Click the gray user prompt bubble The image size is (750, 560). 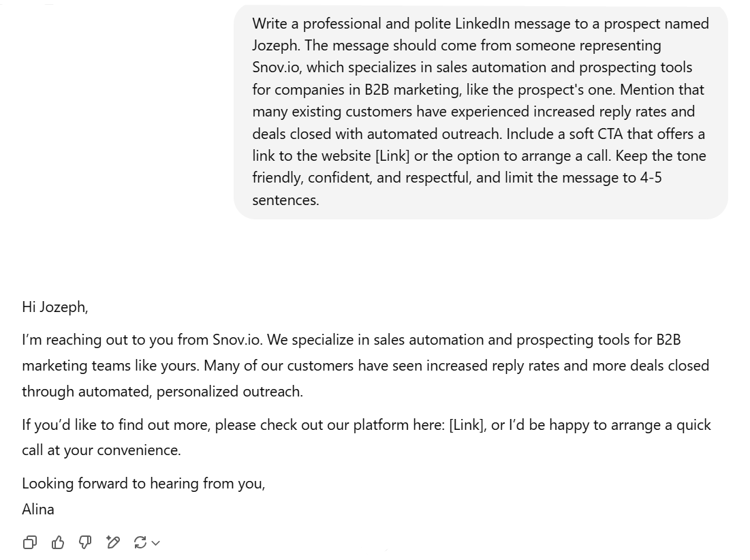[x=481, y=112]
